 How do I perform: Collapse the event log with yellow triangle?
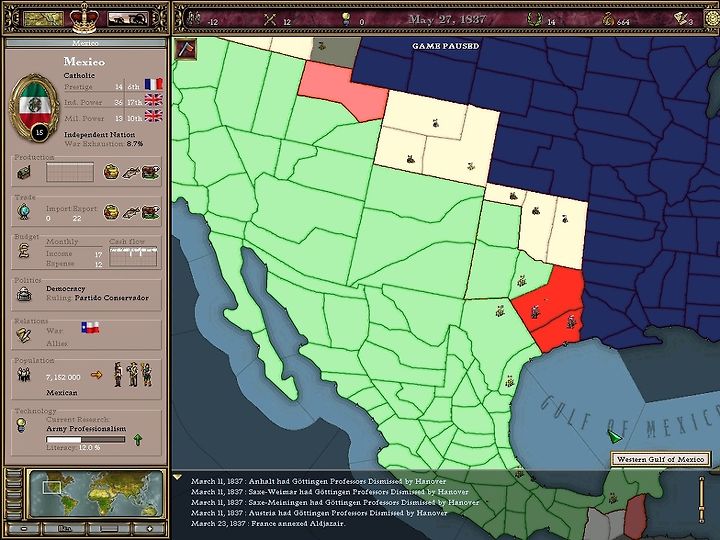point(177,478)
